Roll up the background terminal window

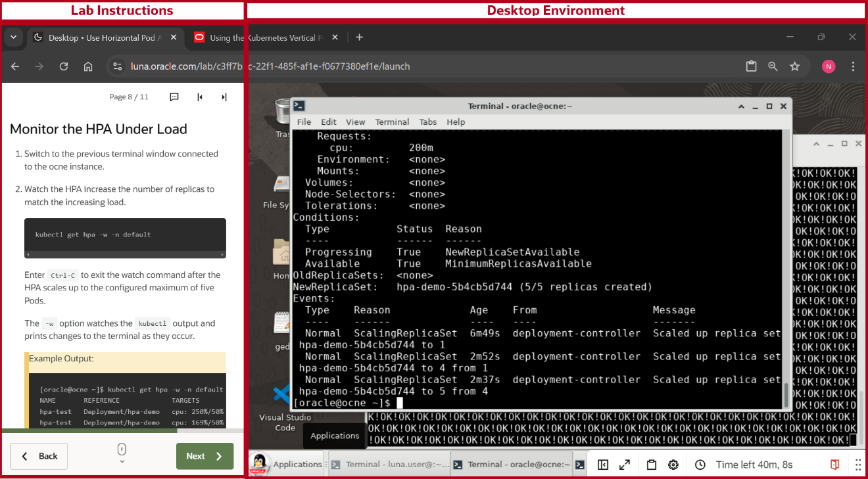click(817, 144)
